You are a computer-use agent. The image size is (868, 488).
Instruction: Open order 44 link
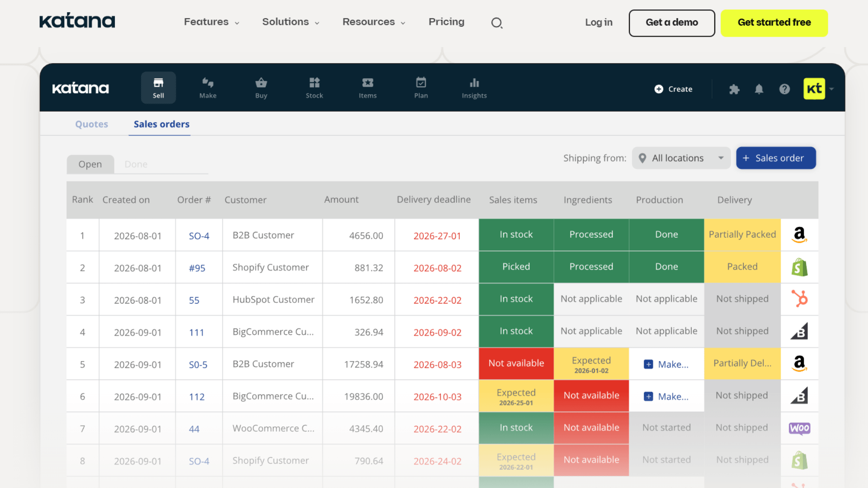point(194,429)
